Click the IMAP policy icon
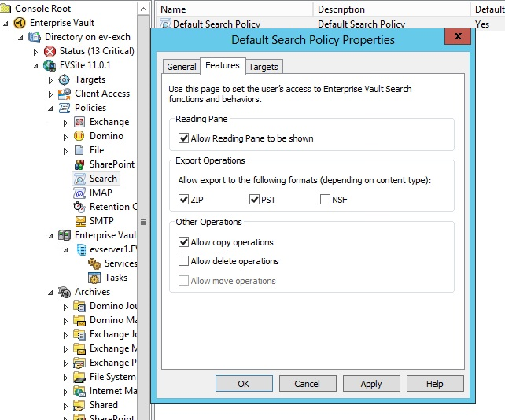Viewport: 505px width, 420px height. tap(79, 193)
